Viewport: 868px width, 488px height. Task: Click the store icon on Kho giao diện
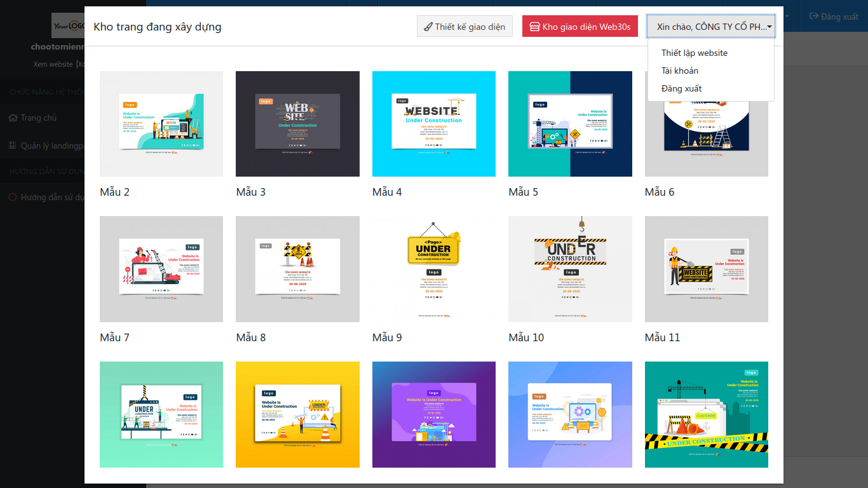(534, 27)
